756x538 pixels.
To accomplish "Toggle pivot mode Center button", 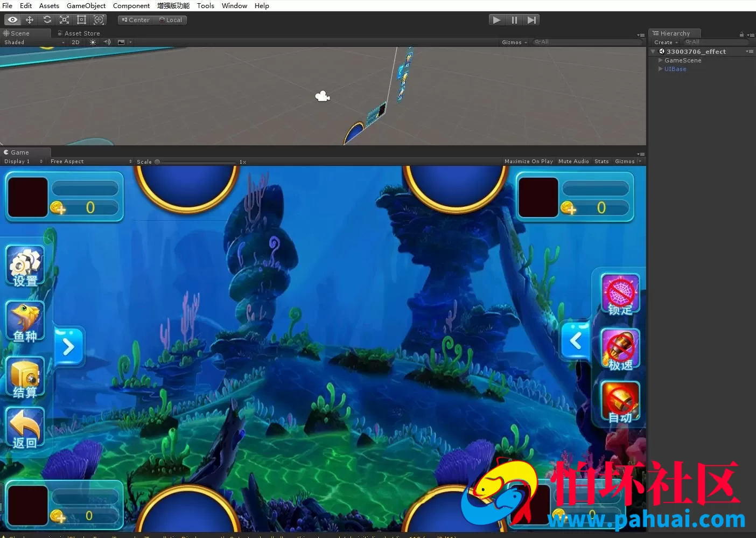I will (136, 20).
